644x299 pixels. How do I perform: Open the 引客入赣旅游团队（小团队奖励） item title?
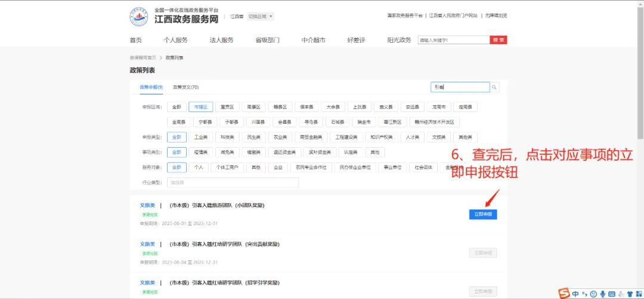[217, 205]
